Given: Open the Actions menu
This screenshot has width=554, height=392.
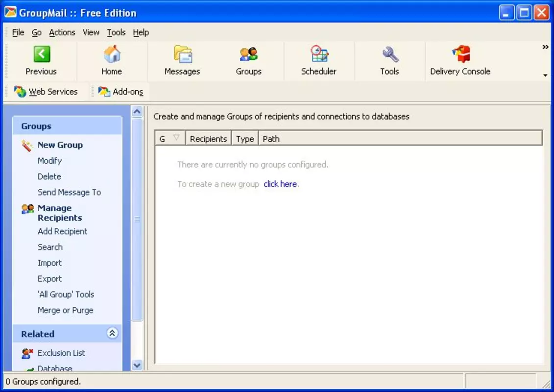Looking at the screenshot, I should tap(62, 32).
